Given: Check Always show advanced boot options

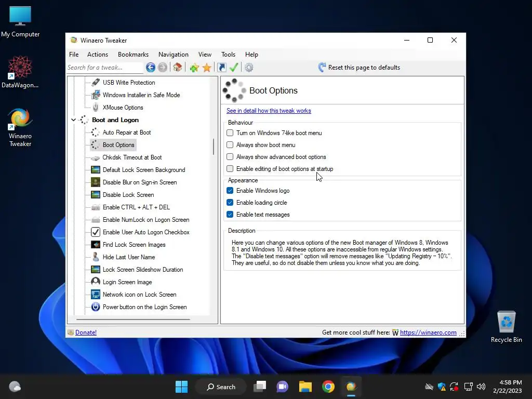Looking at the screenshot, I should [230, 157].
